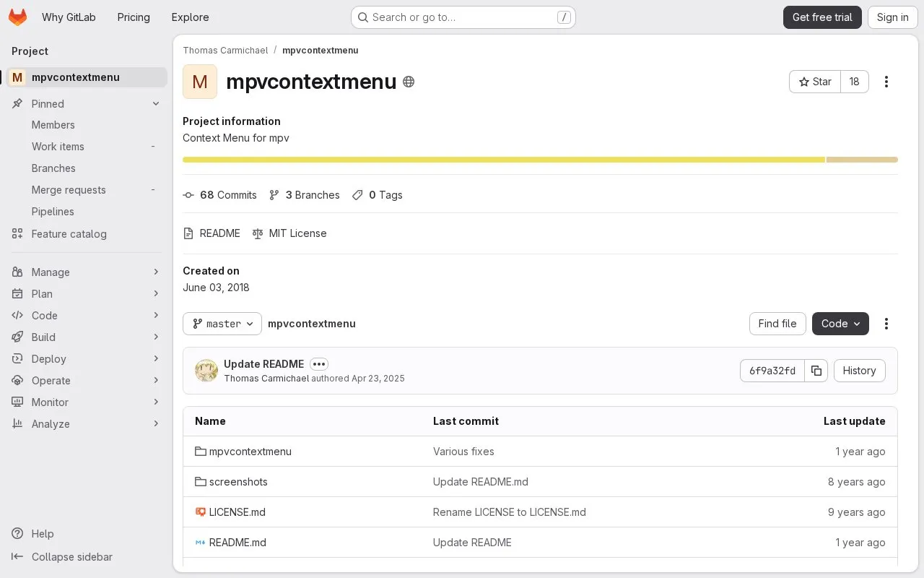Screen dimensions: 924x578
Task: Go to the Explore page
Action: (x=190, y=17)
